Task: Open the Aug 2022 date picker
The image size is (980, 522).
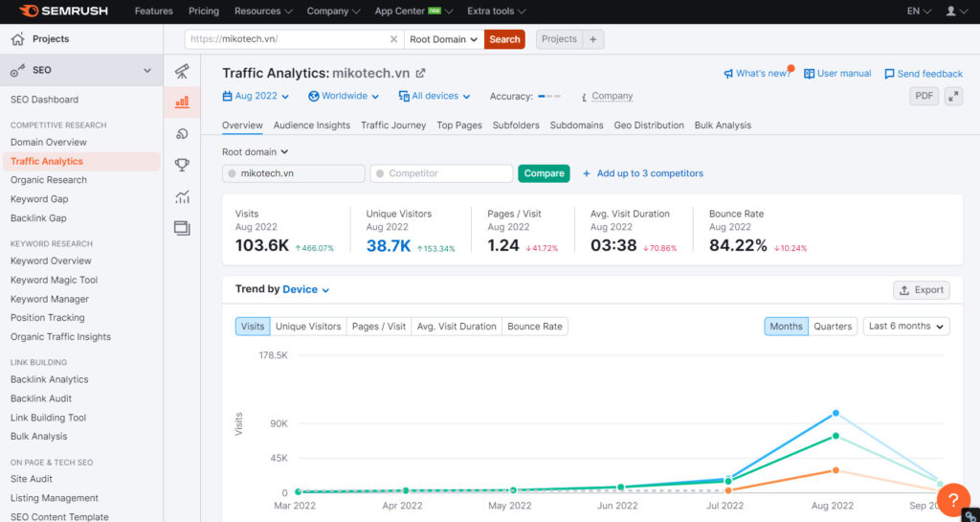Action: click(x=256, y=97)
